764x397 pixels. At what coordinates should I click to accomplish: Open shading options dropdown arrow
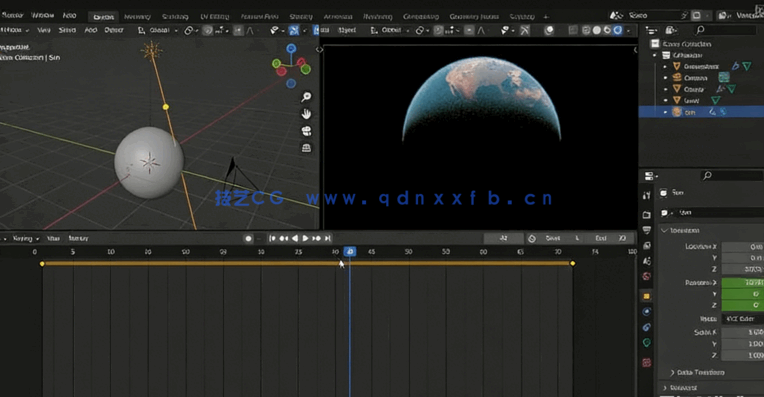click(x=629, y=31)
